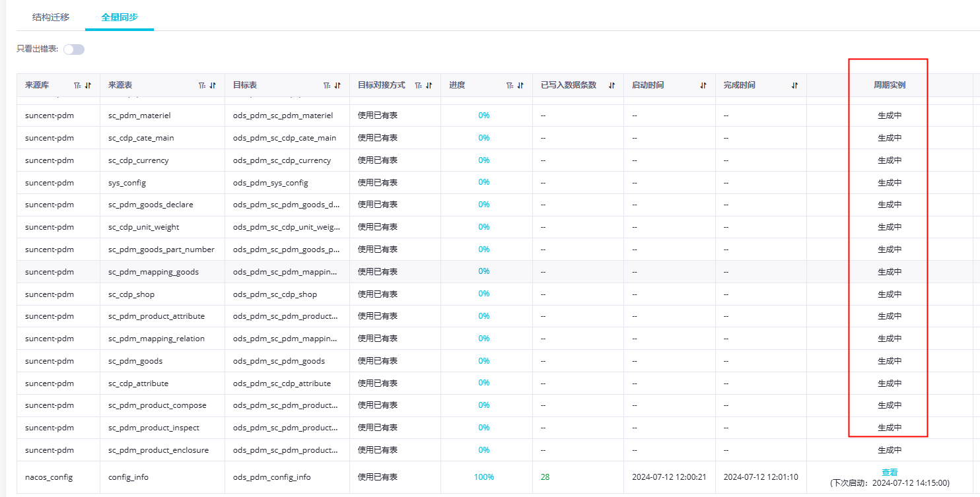Select source table sc_pdm_product_enclosure

click(x=158, y=450)
